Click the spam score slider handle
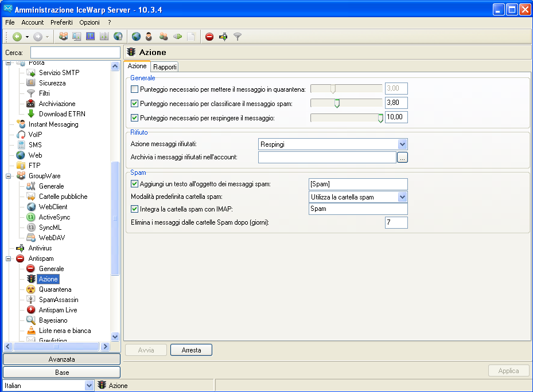533x392 pixels. [337, 103]
